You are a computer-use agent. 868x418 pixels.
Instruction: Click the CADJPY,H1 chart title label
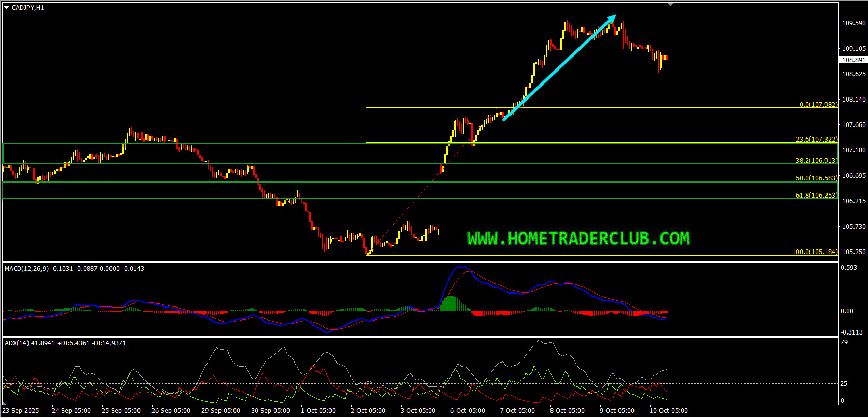coord(28,8)
